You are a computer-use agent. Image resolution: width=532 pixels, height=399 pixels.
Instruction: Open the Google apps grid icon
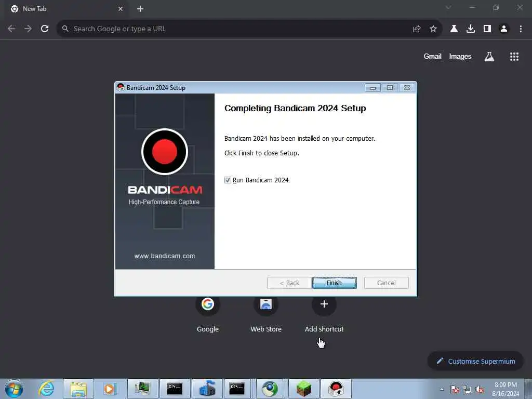[514, 56]
